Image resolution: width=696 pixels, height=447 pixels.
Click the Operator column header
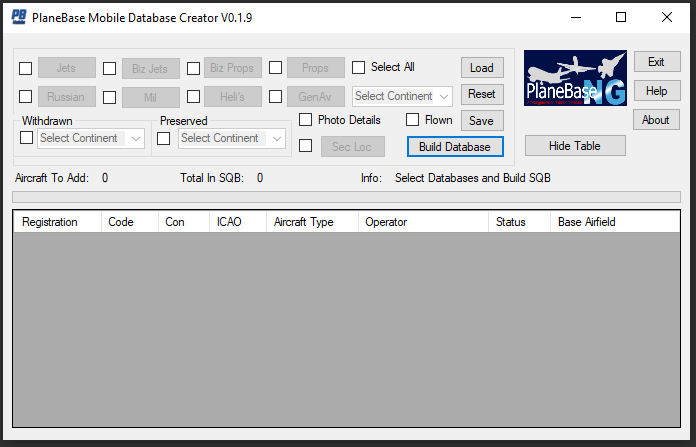point(422,222)
